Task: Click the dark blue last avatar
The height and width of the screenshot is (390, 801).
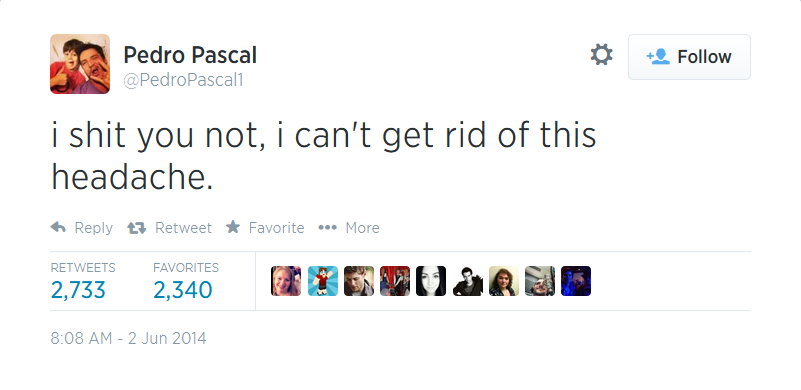Action: 576,281
